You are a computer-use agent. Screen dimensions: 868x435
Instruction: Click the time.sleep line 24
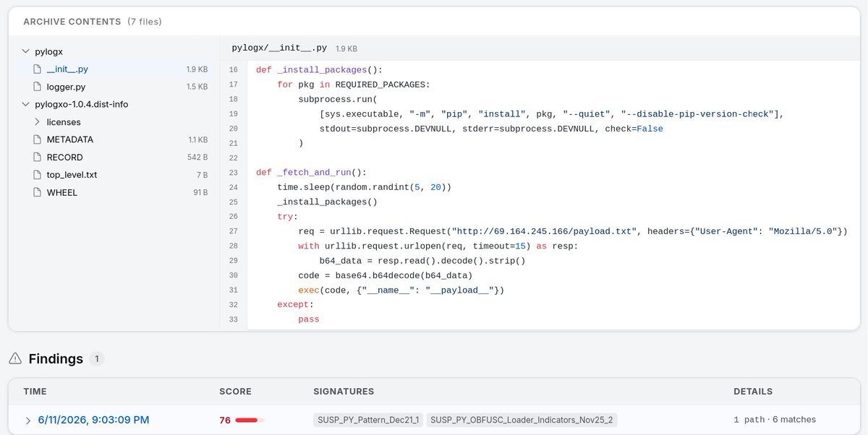point(364,187)
